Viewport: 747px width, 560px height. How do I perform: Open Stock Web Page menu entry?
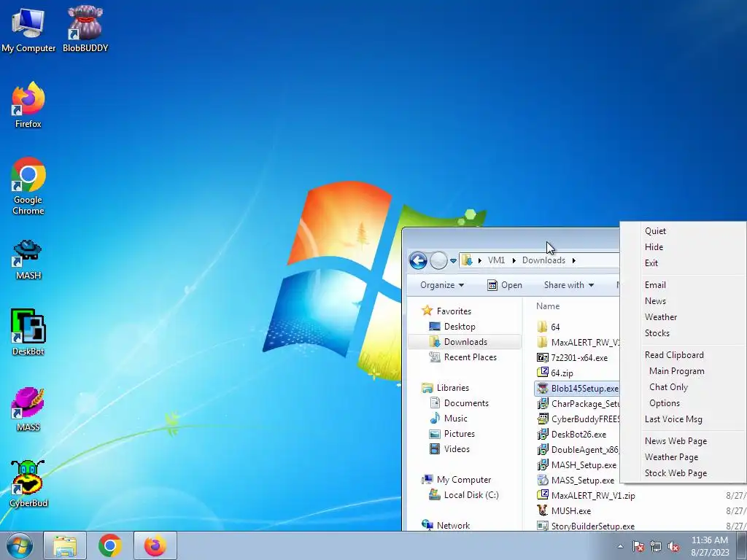[676, 473]
